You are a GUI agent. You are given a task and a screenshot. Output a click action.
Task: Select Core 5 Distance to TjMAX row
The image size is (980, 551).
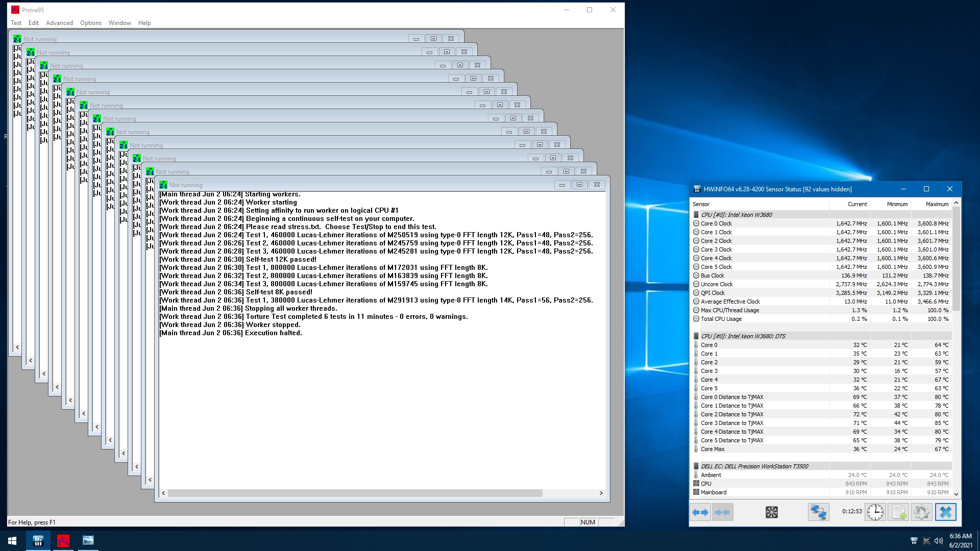(821, 440)
